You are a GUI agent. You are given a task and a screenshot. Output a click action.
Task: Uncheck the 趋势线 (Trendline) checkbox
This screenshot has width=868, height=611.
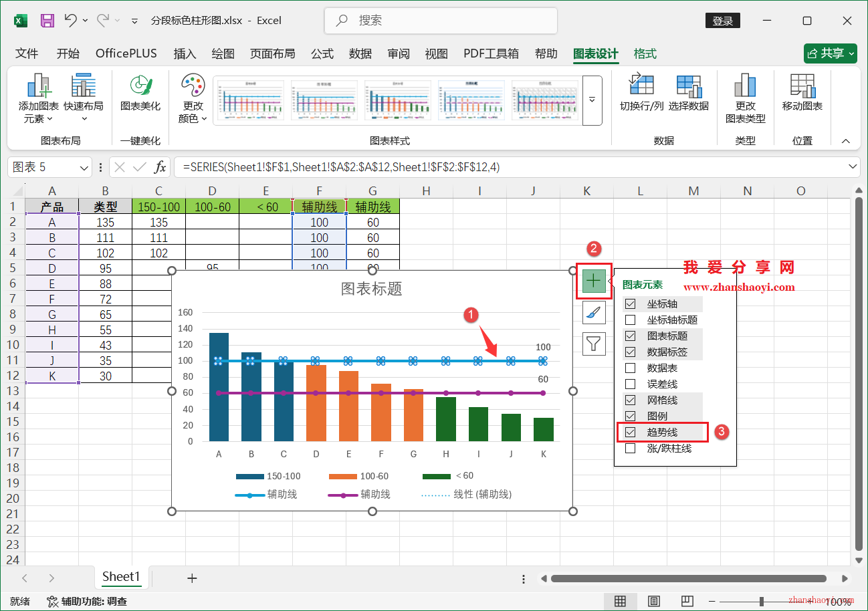pos(629,433)
